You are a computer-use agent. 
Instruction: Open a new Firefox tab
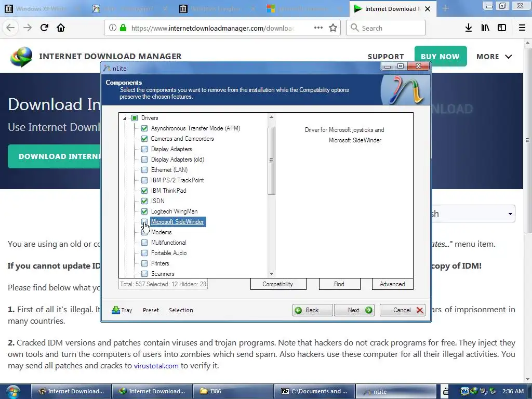445,9
